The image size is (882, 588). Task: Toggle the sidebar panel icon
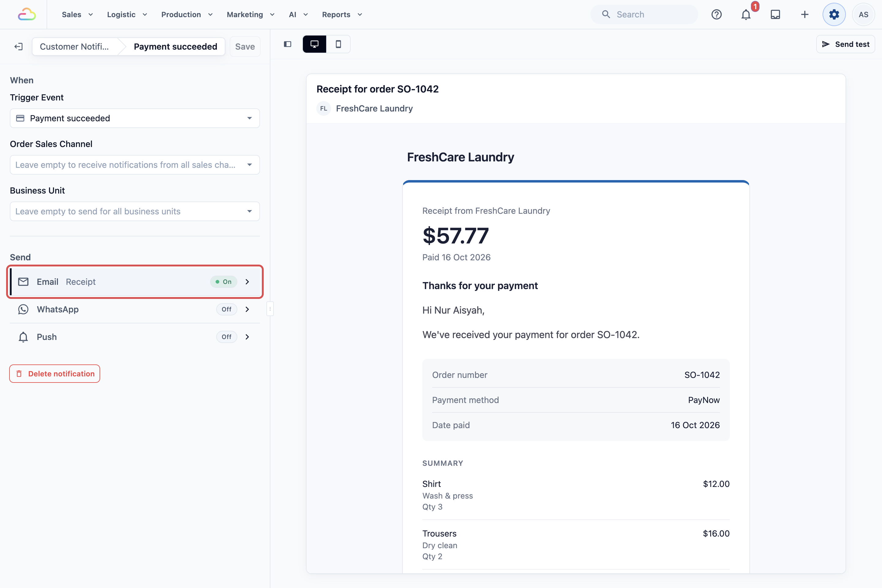[288, 44]
